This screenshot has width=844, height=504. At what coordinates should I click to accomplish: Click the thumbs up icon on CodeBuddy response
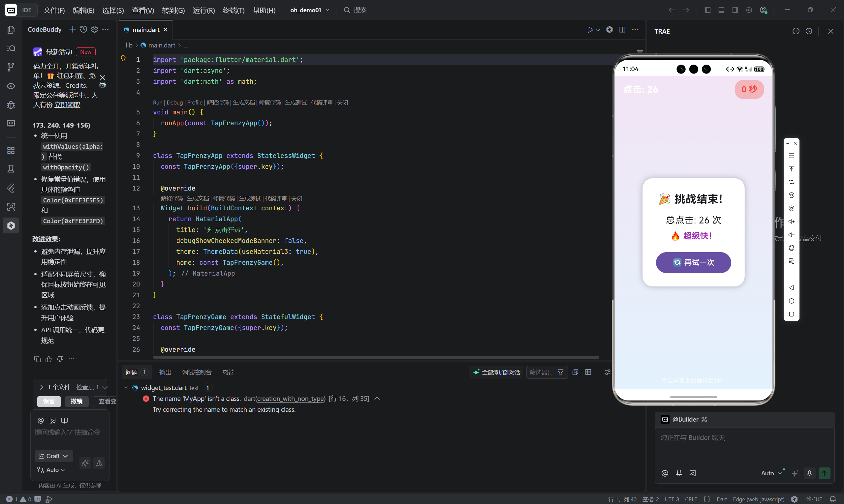coord(48,359)
